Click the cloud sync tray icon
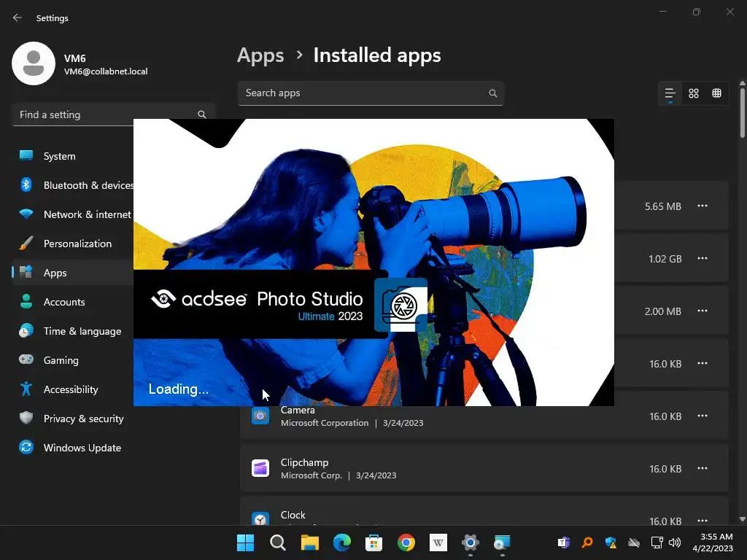The width and height of the screenshot is (747, 560). (x=634, y=542)
